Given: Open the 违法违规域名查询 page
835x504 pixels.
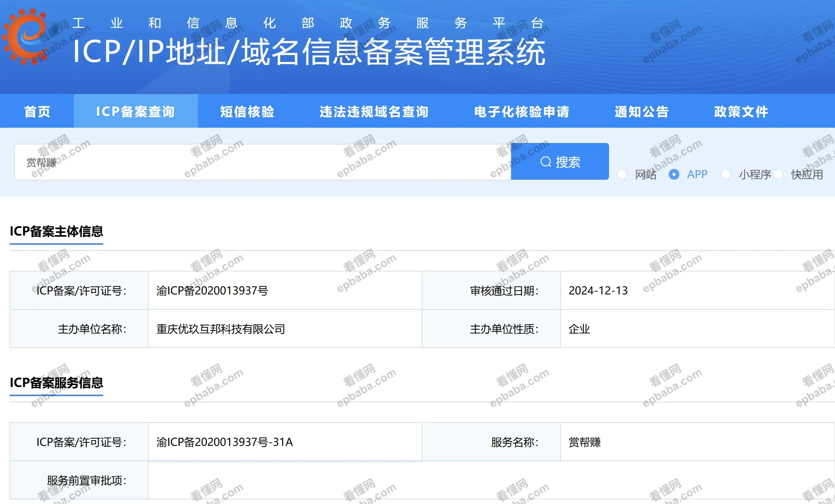Looking at the screenshot, I should pyautogui.click(x=374, y=111).
